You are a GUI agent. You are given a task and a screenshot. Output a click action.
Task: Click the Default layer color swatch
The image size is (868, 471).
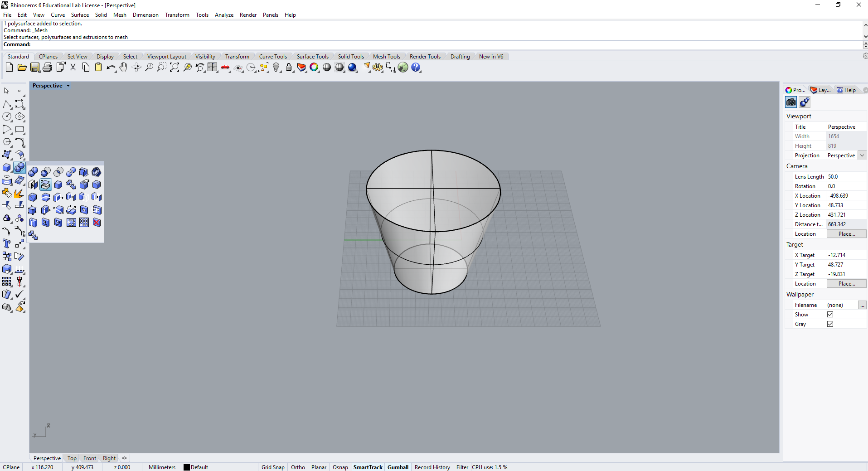click(187, 467)
